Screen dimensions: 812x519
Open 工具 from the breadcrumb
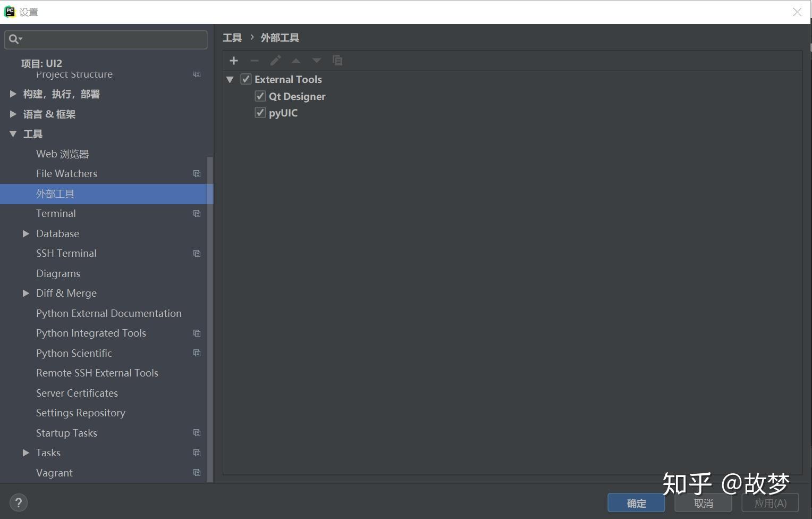point(232,37)
